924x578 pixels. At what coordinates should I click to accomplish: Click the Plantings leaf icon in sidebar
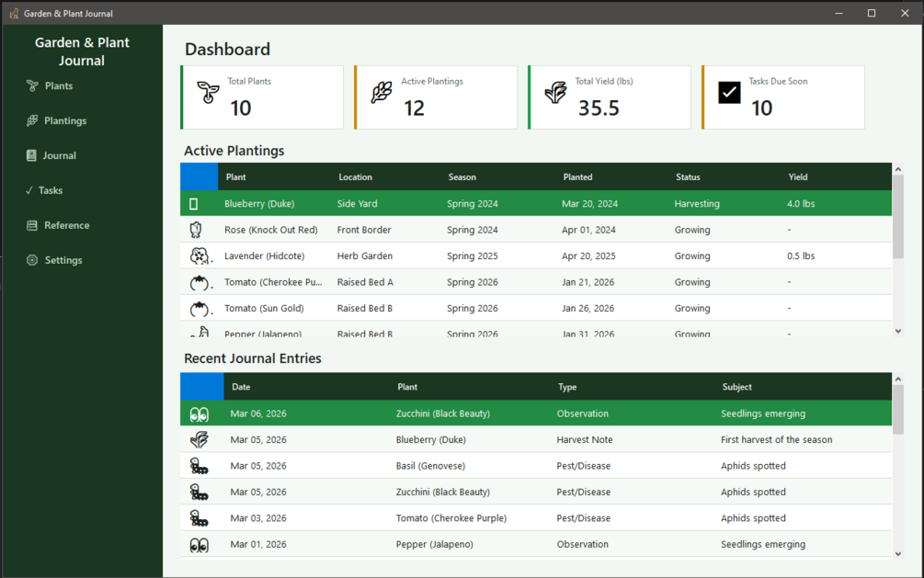32,120
